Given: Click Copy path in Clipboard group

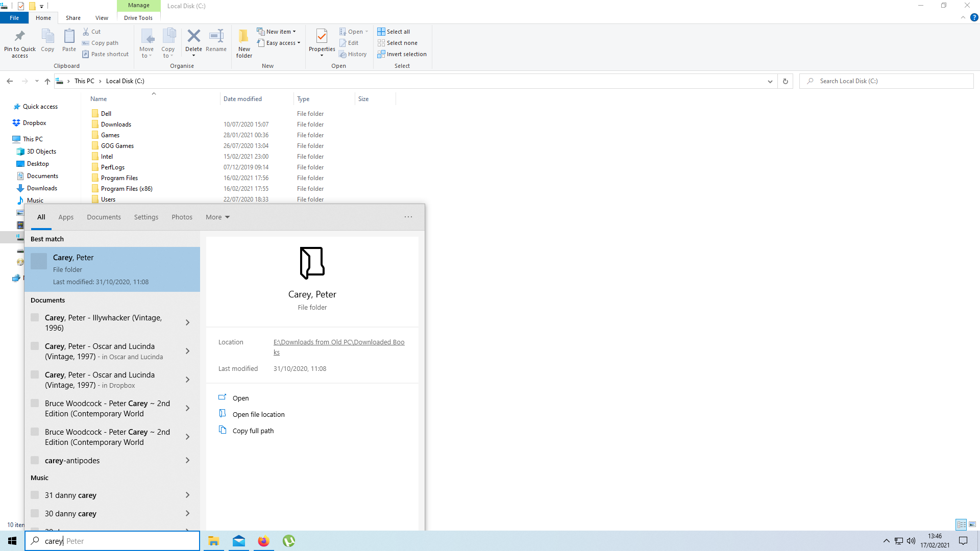Looking at the screenshot, I should point(101,43).
